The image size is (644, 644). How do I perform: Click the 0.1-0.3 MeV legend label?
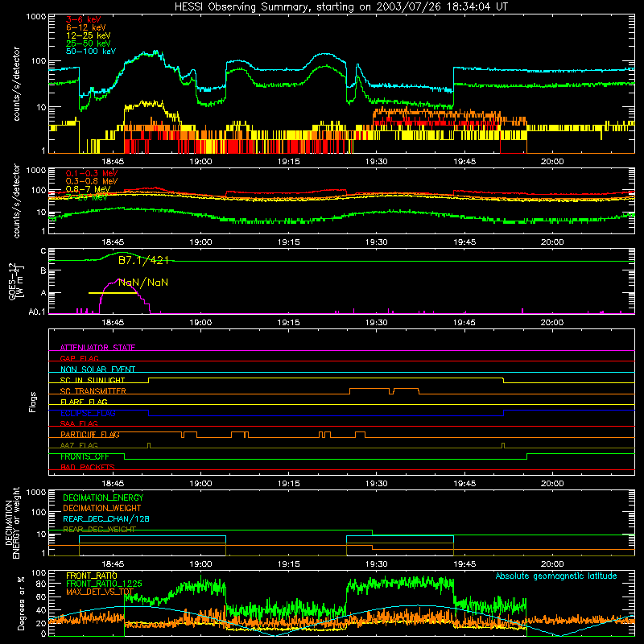coord(92,173)
